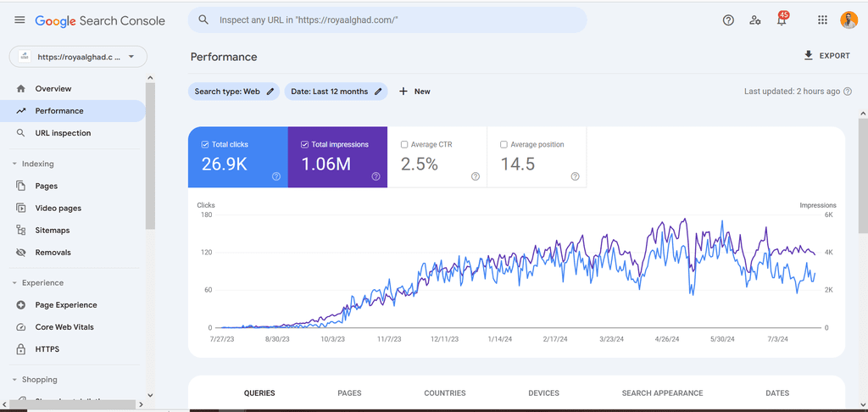Screen dimensions: 868x412
Task: Switch to the SEARCH APPEARANCE tab
Action: click(x=662, y=393)
